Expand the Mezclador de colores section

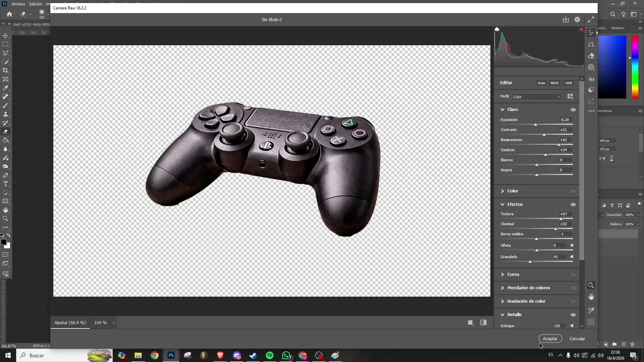502,288
